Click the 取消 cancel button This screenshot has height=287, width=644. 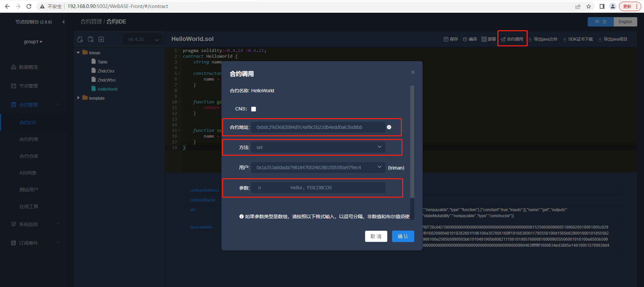[376, 236]
